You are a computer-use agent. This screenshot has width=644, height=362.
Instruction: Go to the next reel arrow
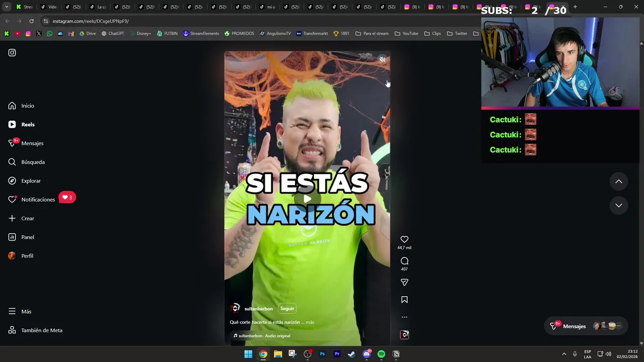click(x=619, y=205)
